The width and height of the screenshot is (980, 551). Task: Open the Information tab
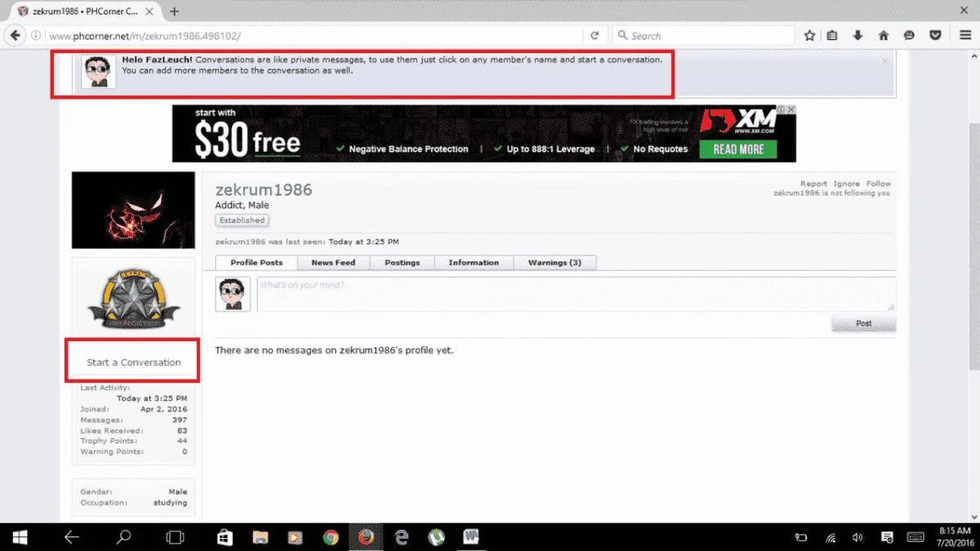(474, 263)
